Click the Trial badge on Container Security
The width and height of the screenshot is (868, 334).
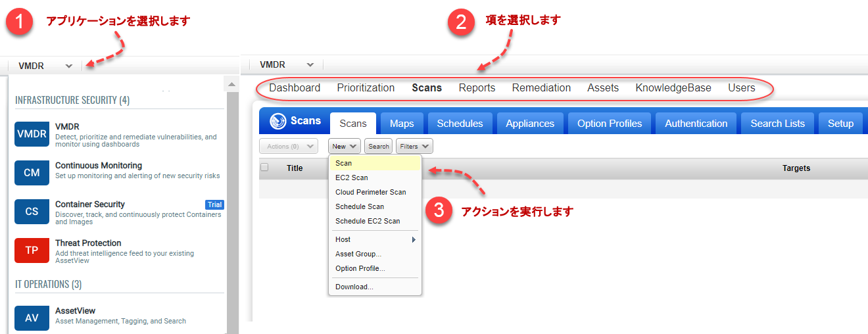pos(214,204)
